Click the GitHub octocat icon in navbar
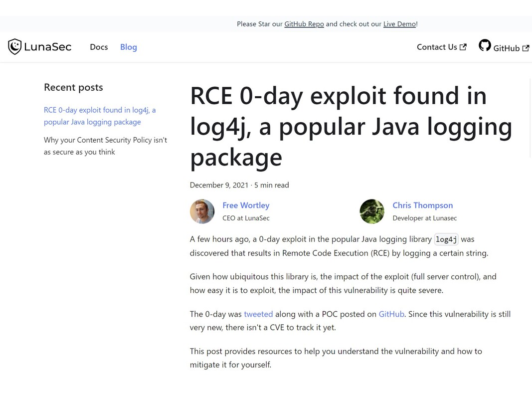 point(485,45)
